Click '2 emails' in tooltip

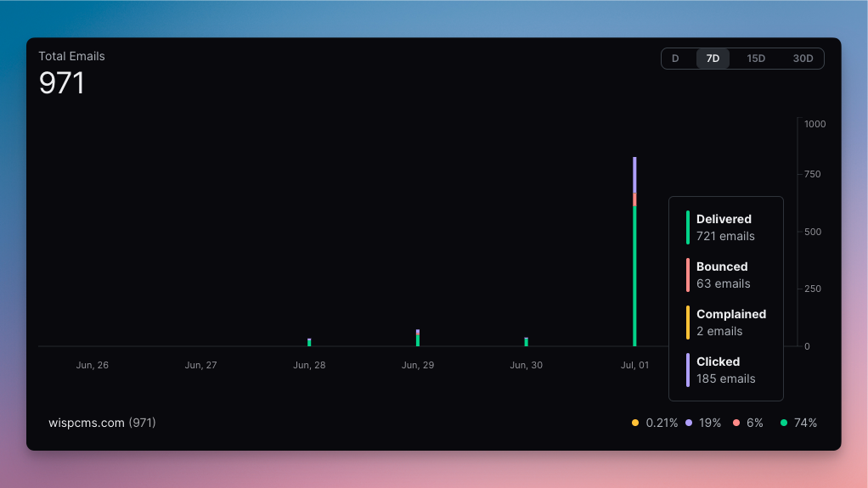point(719,332)
